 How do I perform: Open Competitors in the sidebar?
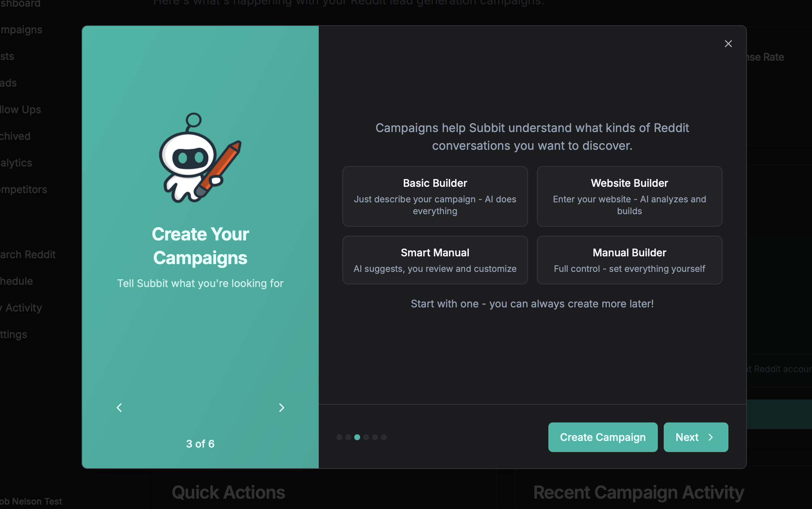pos(23,189)
